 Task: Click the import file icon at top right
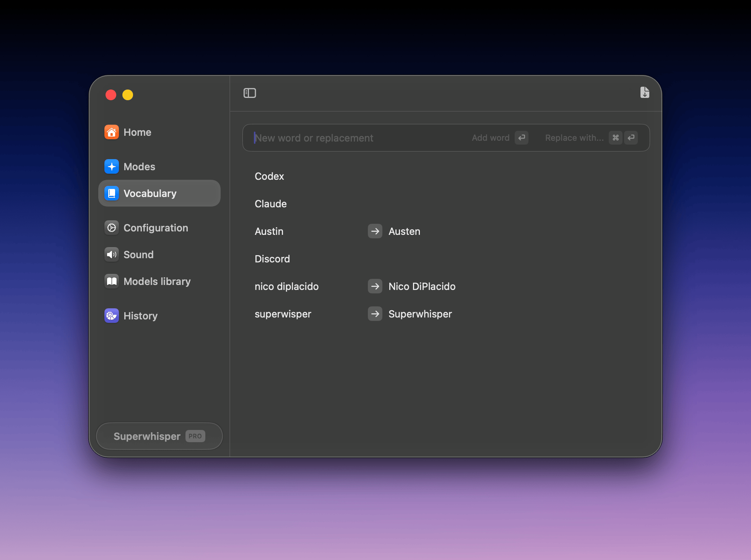[645, 93]
